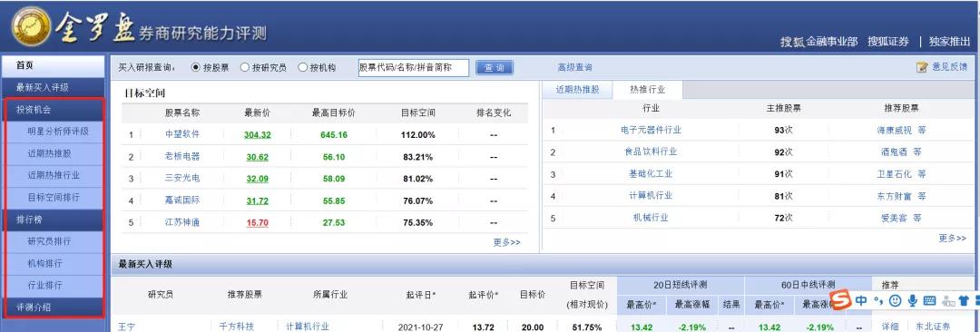
Task: Select the 按研究员 radio button
Action: point(245,67)
